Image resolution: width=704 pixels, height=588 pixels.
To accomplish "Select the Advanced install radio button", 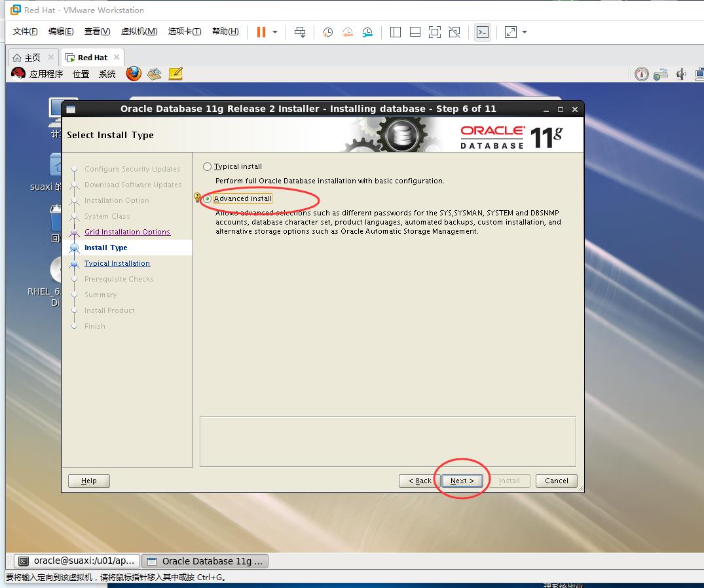I will 208,198.
